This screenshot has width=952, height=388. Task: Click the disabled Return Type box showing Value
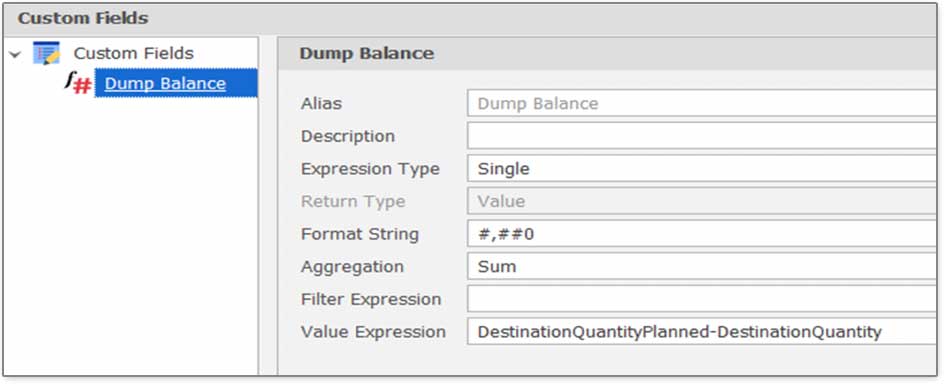pos(701,202)
